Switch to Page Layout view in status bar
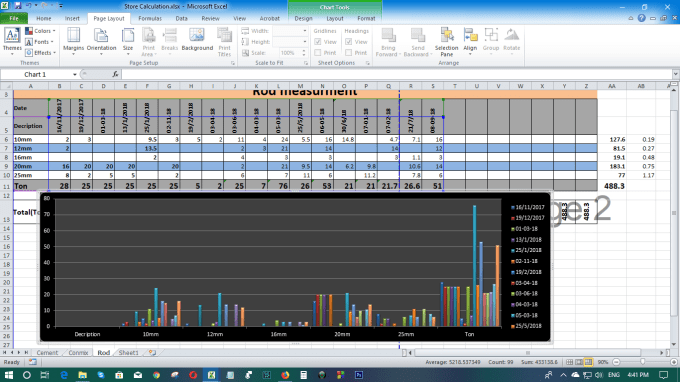 (579, 362)
